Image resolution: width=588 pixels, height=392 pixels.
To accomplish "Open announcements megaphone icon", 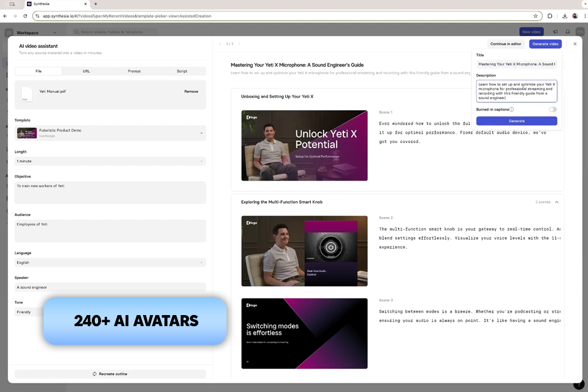I will tap(555, 32).
